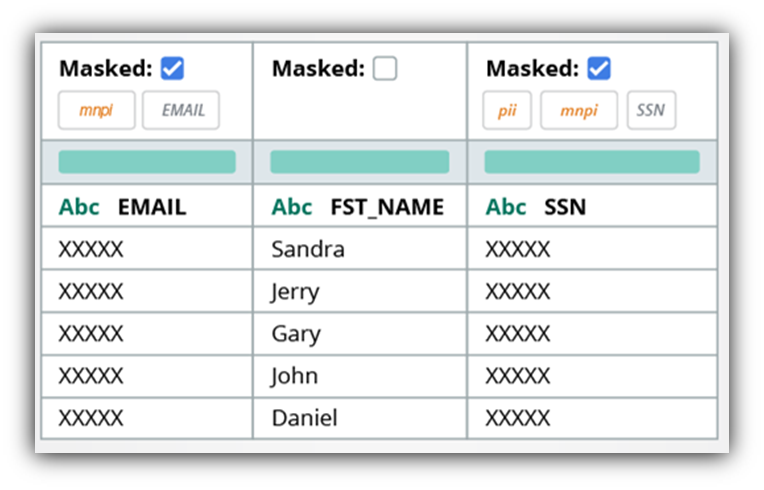Click the mnpi tag in EMAIL column
The width and height of the screenshot is (764, 490).
click(96, 111)
